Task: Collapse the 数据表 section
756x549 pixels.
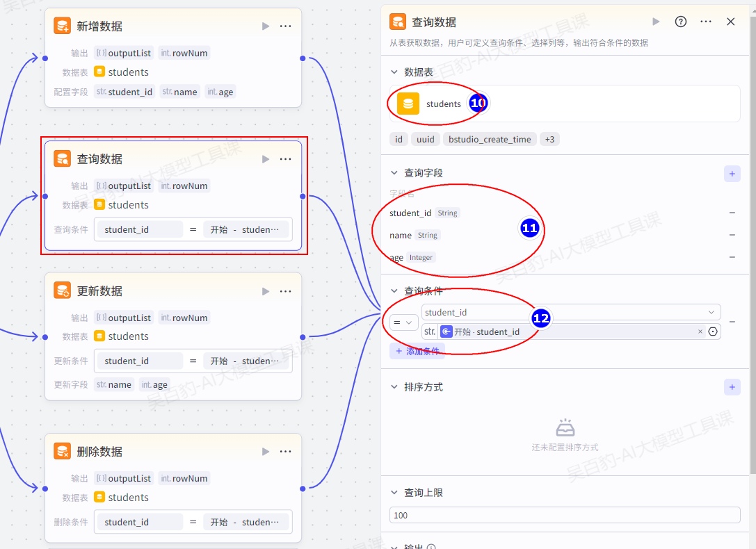Action: coord(394,72)
